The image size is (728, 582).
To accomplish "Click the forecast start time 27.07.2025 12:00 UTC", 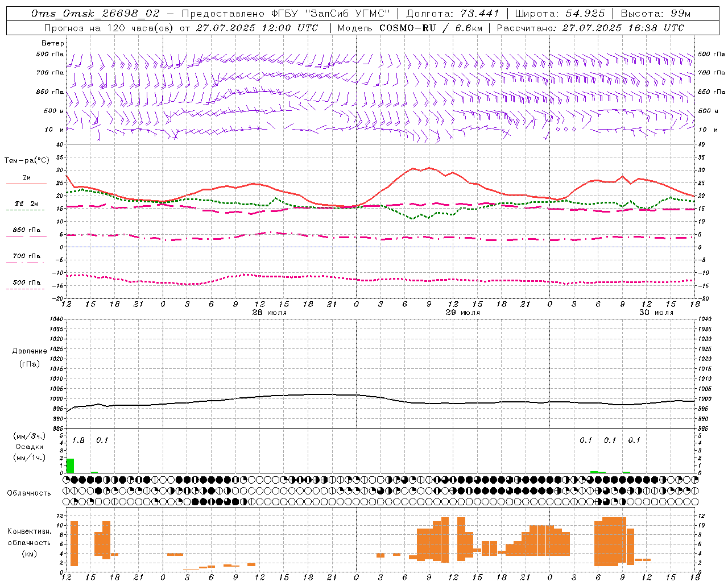I will [x=257, y=28].
